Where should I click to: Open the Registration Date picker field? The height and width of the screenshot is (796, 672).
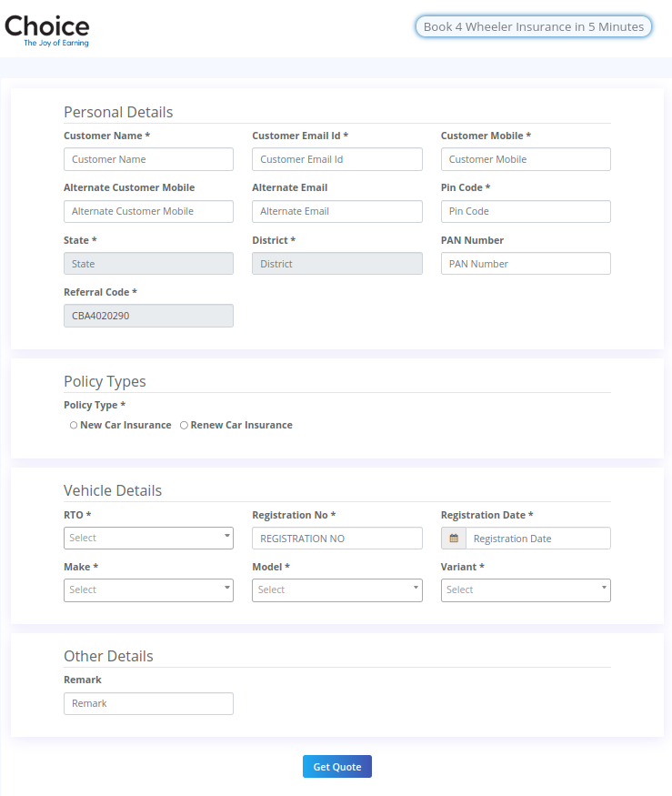pos(538,539)
